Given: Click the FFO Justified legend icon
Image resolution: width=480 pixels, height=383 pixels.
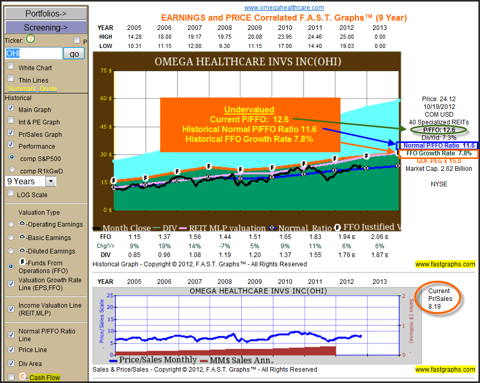Looking at the screenshot, I should (x=337, y=228).
